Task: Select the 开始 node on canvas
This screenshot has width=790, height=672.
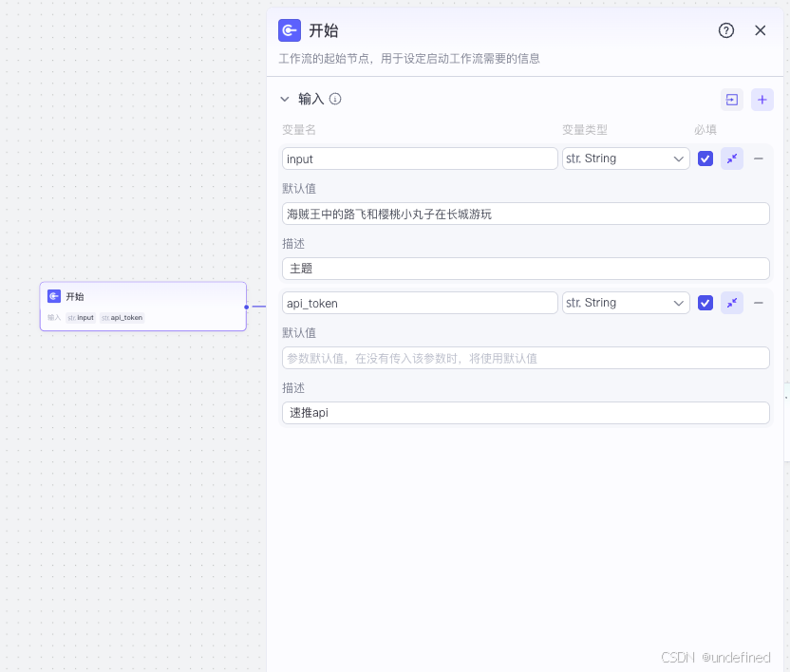Action: point(143,307)
